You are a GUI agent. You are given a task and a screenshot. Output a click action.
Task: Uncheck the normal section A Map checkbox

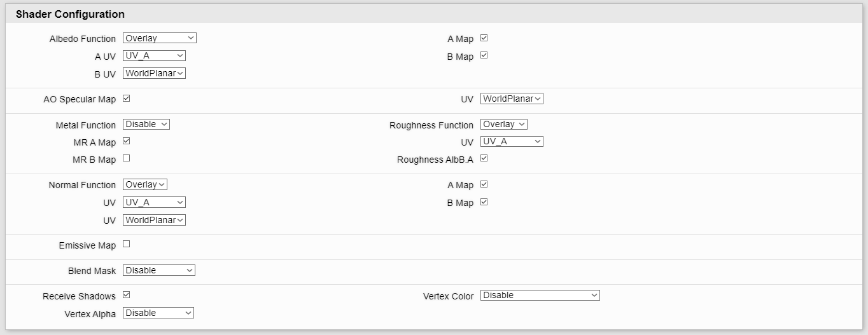484,184
